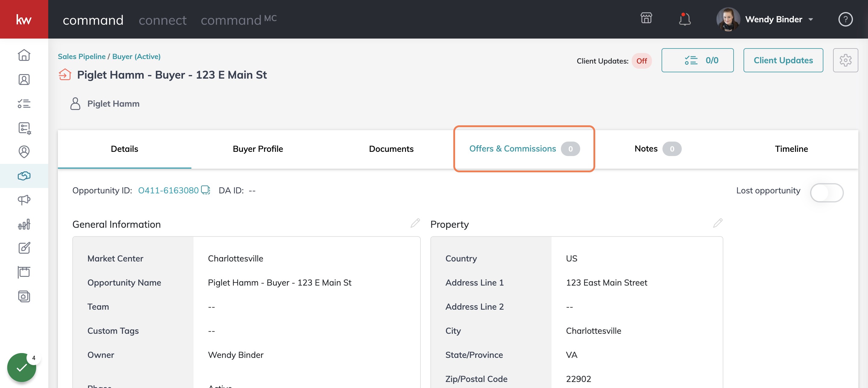Open the Contacts sidebar icon
868x388 pixels.
(x=24, y=80)
